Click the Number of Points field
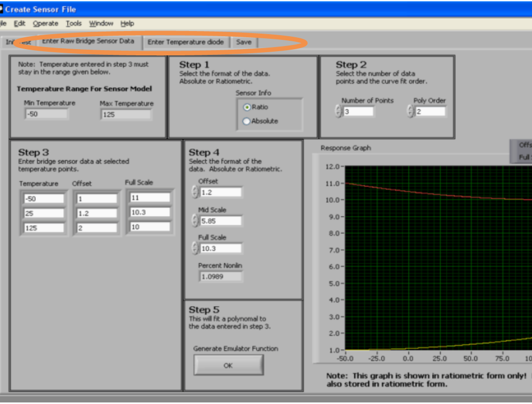 [x=358, y=112]
